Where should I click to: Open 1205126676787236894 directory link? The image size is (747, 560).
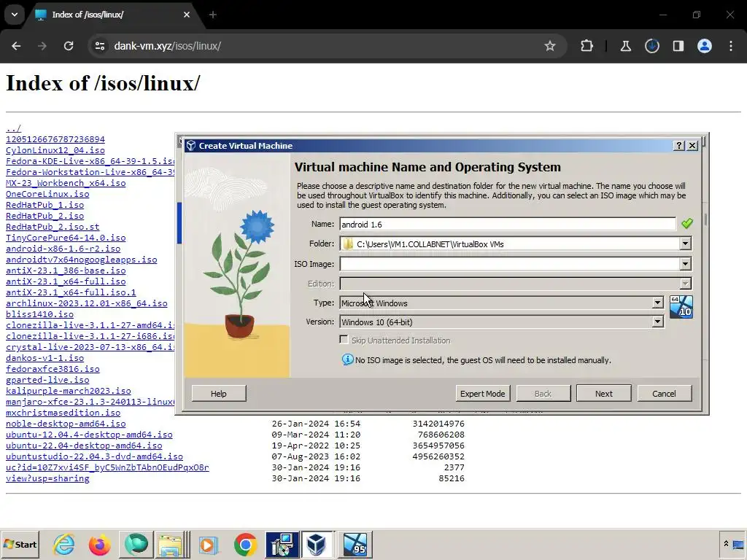click(x=55, y=139)
